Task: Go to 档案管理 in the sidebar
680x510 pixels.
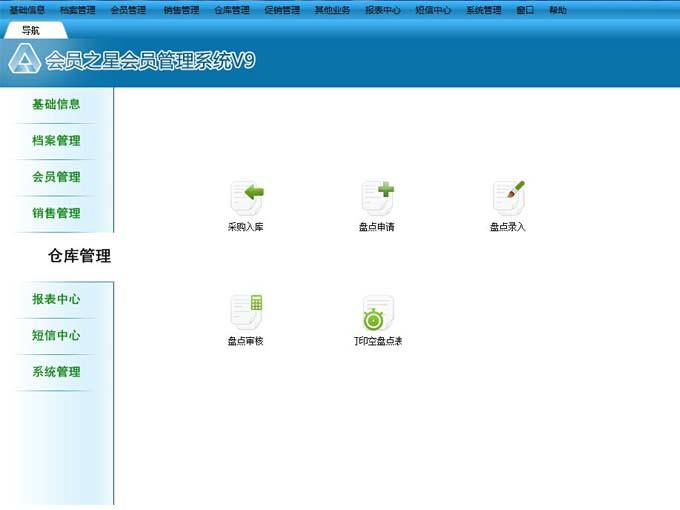Action: [56, 141]
